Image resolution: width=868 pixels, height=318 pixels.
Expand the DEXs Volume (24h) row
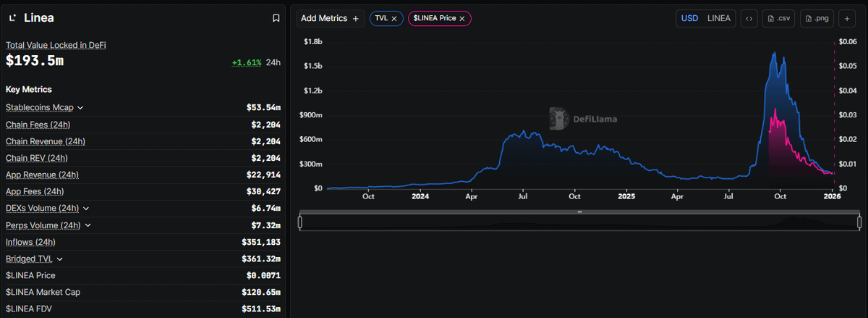(86, 209)
